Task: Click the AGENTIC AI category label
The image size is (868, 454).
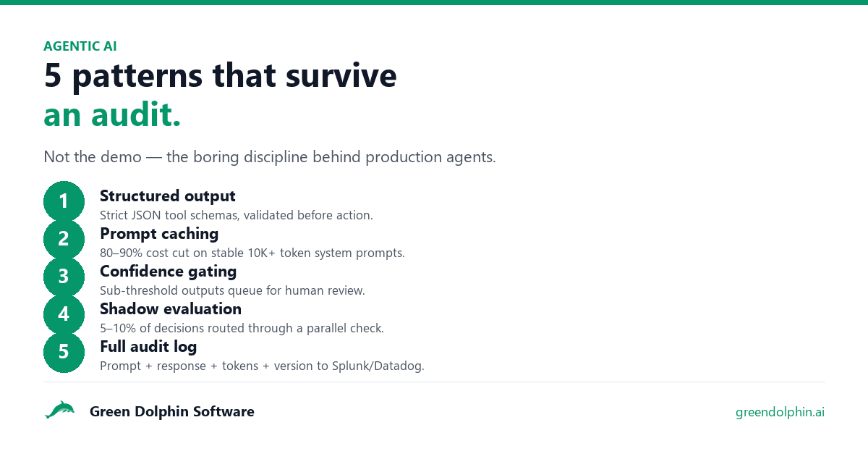Action: (80, 46)
